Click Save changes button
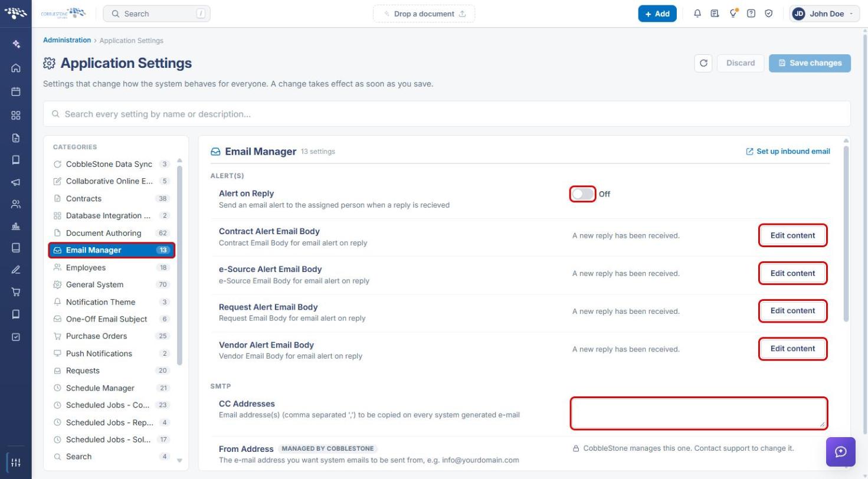Image resolution: width=868 pixels, height=479 pixels. click(810, 63)
